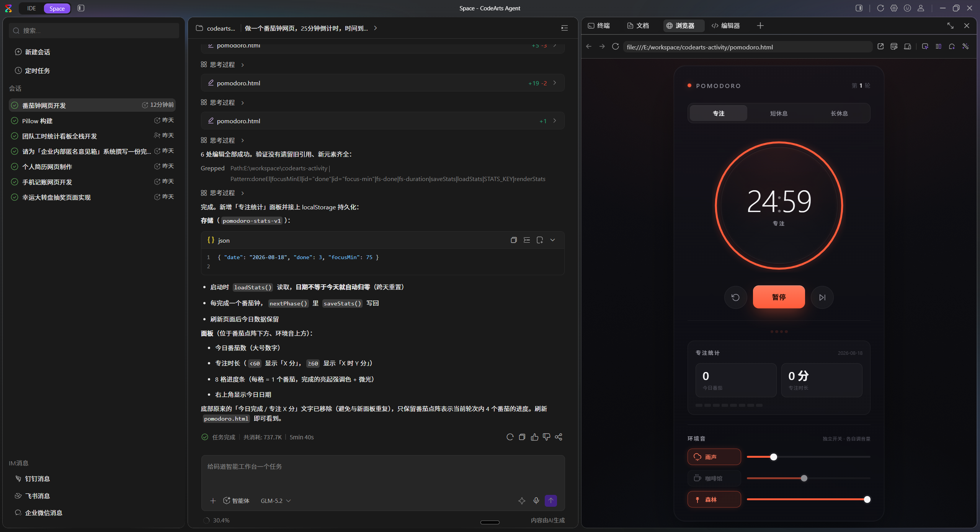
Task: Expand 思考过程 above the +1 edit
Action: [x=222, y=103]
